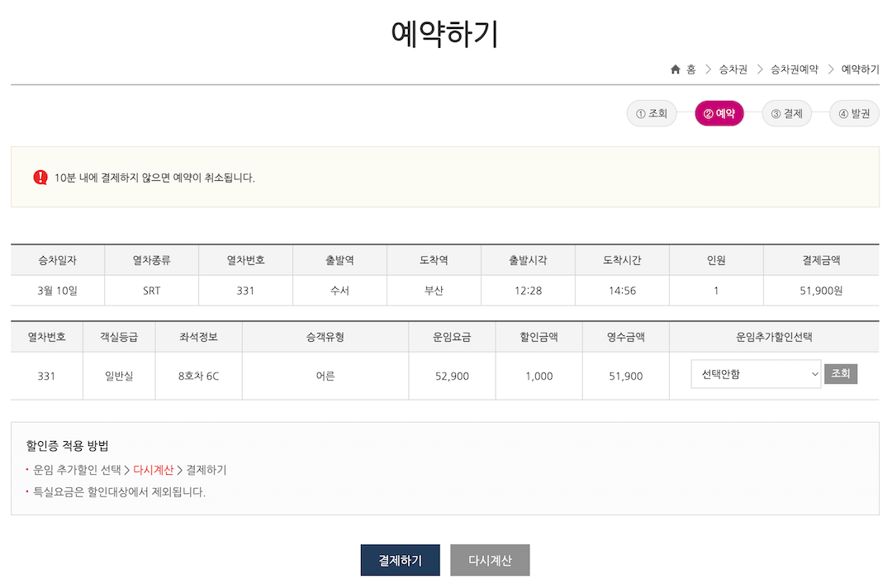Click the 영수금액 column header

(x=626, y=337)
